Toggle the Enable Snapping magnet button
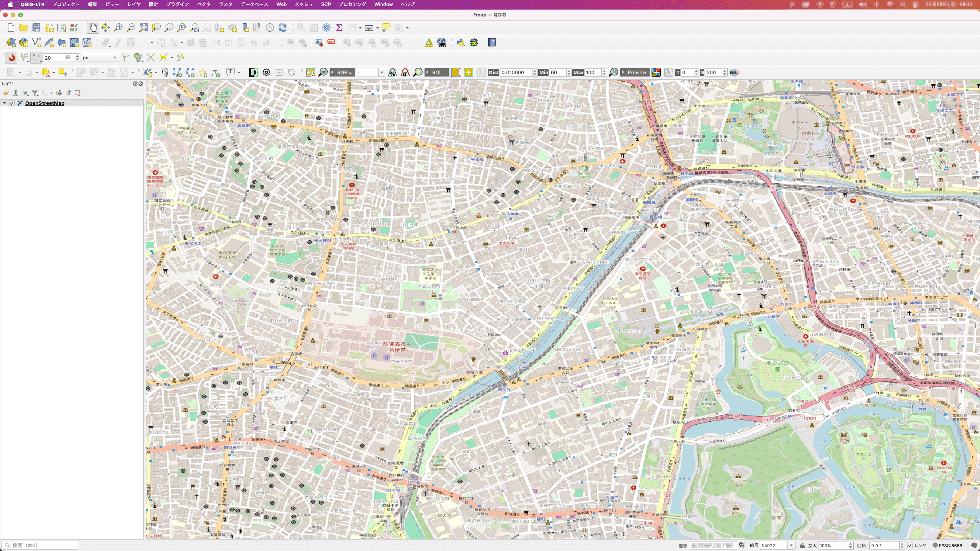Viewport: 980px width, 551px height. [11, 57]
